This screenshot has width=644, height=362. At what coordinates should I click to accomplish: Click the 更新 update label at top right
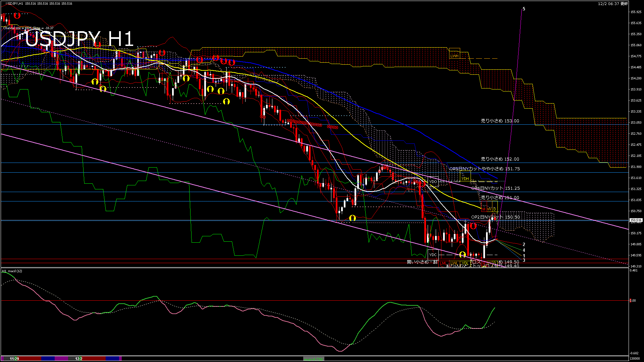[x=624, y=4]
